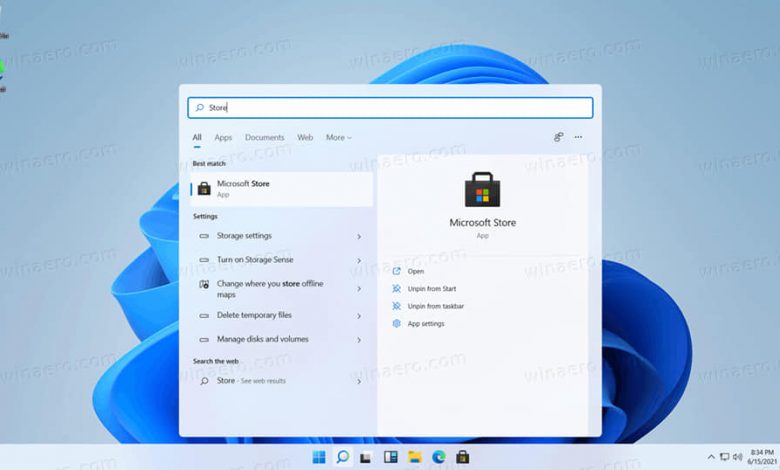Click the Open action's launch icon
Screen dimensions: 780x470
point(396,271)
